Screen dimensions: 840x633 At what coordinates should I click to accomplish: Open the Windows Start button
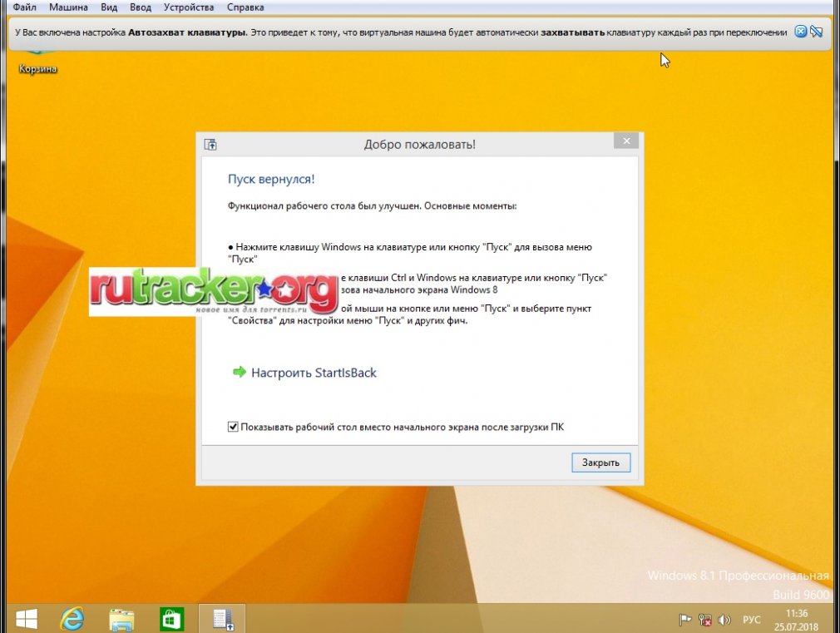(x=27, y=619)
